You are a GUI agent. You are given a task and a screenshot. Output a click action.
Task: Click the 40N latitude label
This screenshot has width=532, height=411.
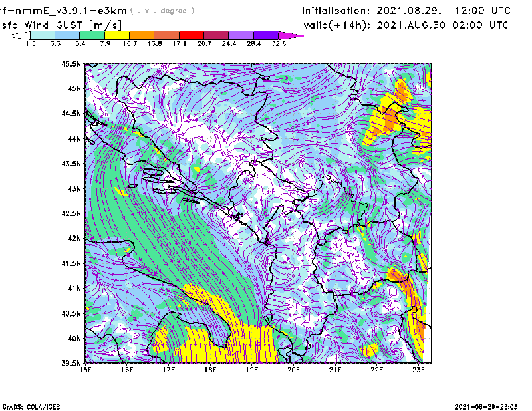[74, 339]
